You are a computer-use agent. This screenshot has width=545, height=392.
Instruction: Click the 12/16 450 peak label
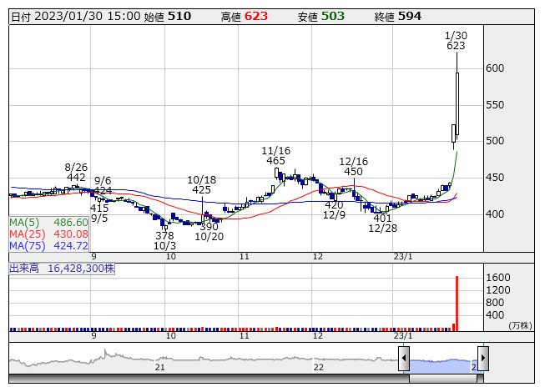[x=354, y=166]
